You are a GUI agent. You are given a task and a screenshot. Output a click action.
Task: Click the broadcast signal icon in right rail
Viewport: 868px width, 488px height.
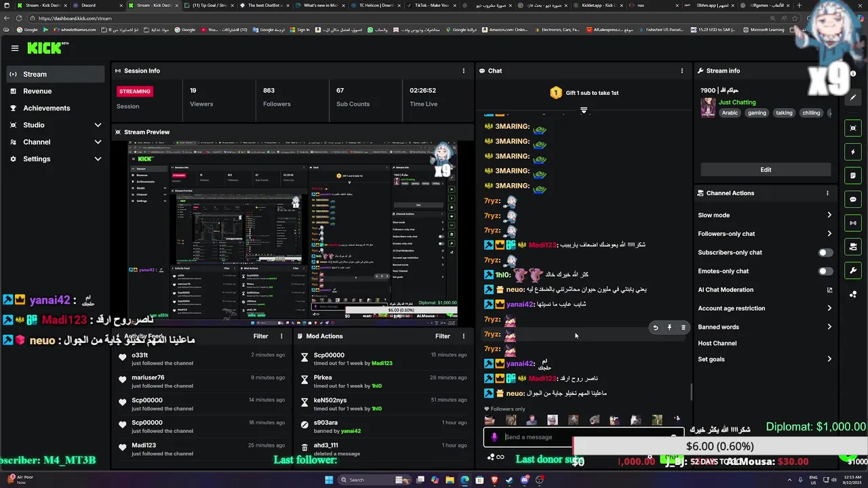853,223
